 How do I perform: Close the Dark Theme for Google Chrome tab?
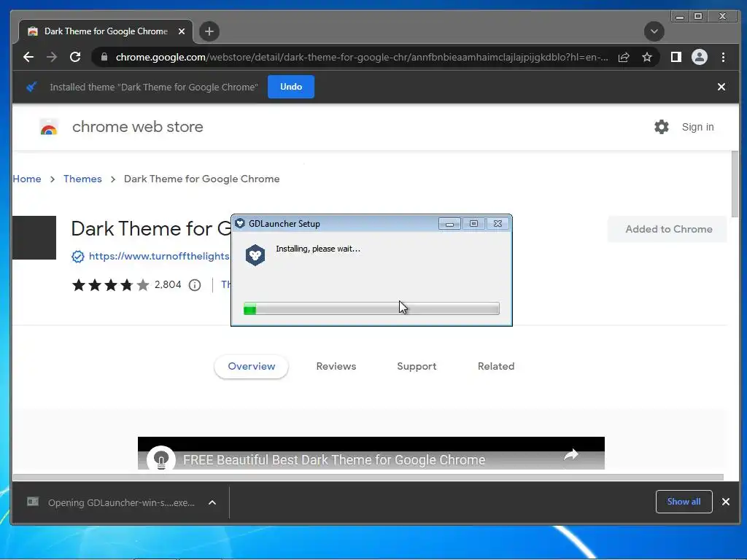[x=182, y=31]
